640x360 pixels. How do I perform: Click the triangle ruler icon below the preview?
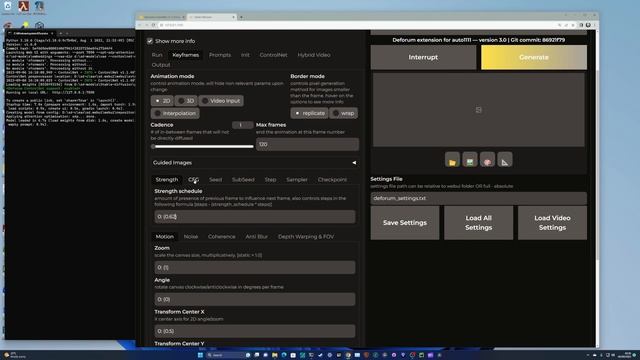[x=505, y=160]
